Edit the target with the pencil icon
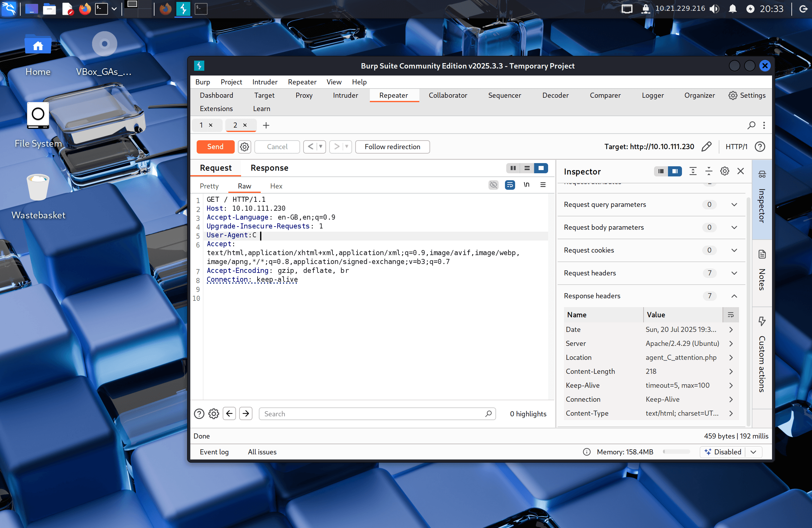This screenshot has width=812, height=528. coord(707,147)
